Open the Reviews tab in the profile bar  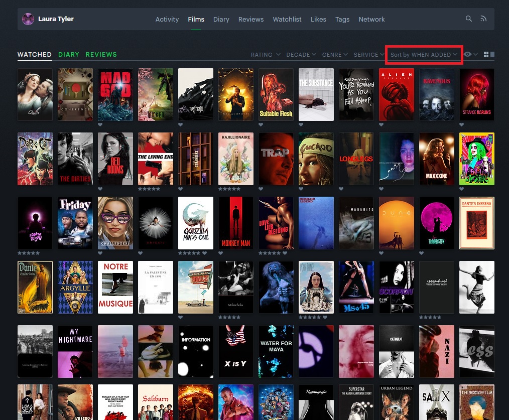[x=251, y=19]
